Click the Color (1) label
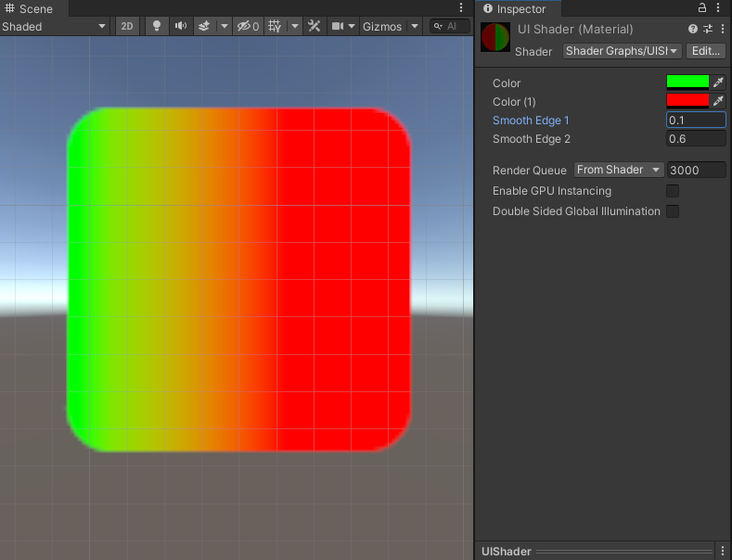This screenshot has height=560, width=732. pyautogui.click(x=514, y=102)
